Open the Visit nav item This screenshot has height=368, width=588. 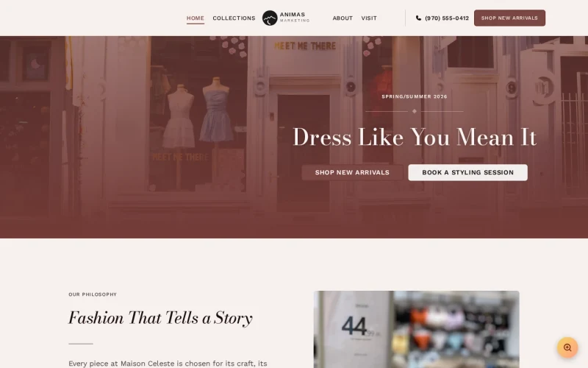(369, 18)
